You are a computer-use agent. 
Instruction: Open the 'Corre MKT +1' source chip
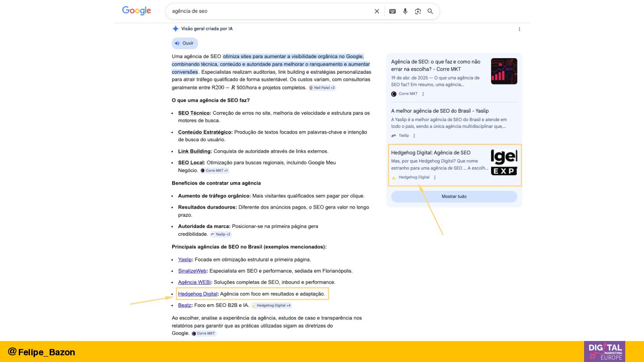pyautogui.click(x=215, y=170)
